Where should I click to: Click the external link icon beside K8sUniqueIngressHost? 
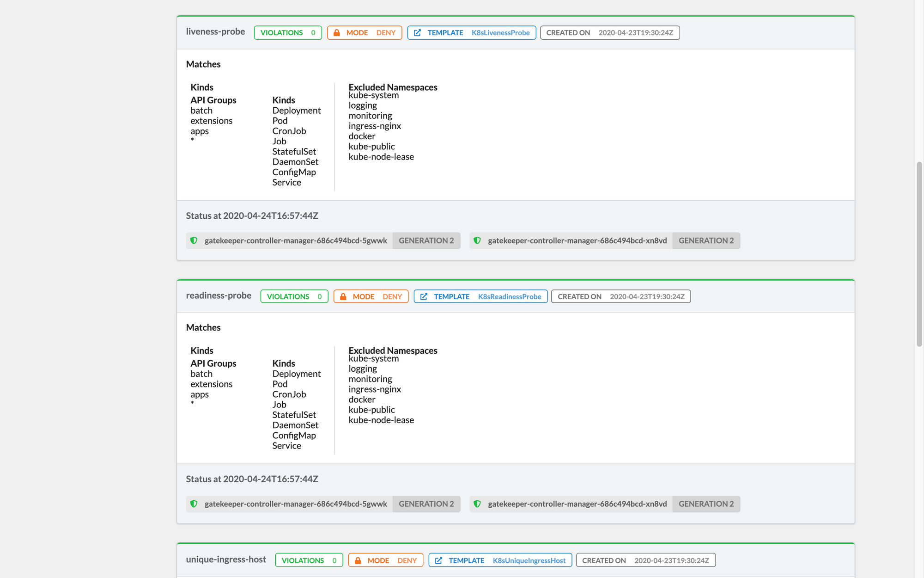438,560
